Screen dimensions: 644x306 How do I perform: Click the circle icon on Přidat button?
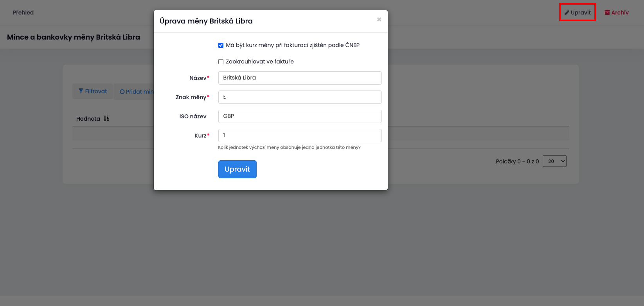pos(122,92)
